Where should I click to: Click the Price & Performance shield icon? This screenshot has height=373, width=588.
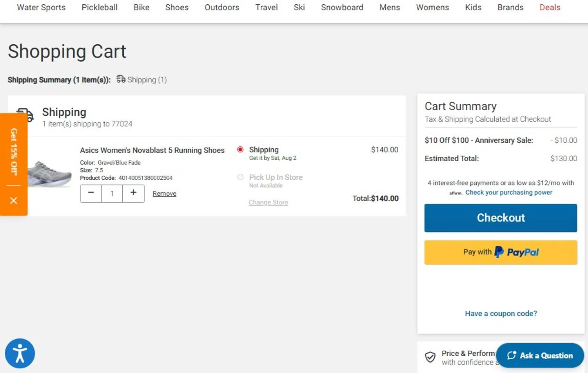(x=430, y=357)
